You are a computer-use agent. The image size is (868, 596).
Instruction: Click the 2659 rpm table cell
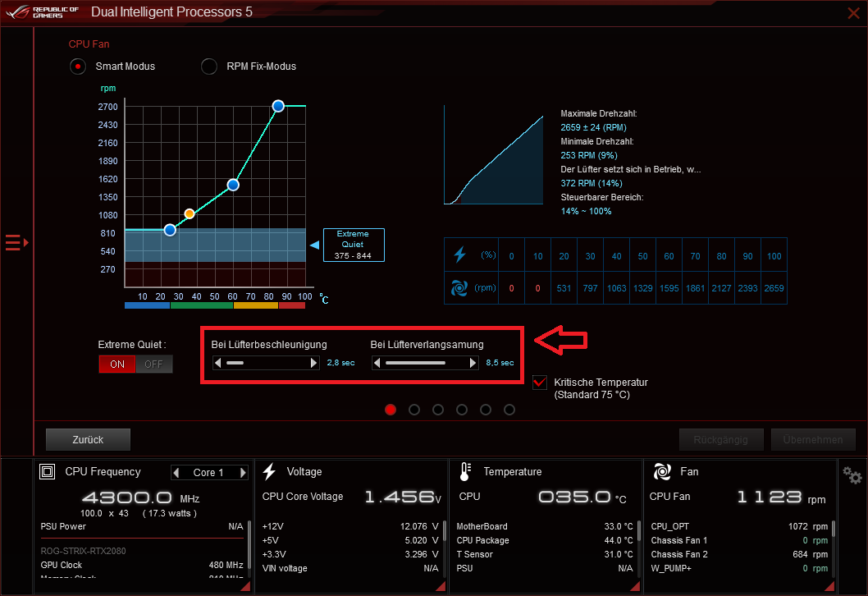(774, 288)
